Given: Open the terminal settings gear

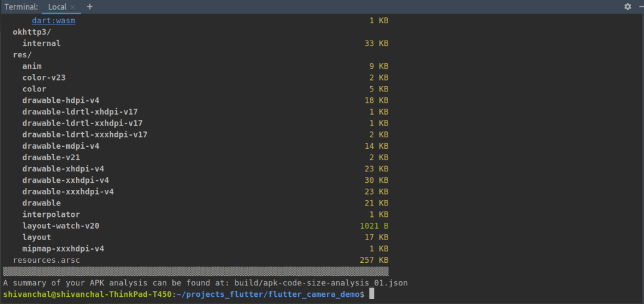Looking at the screenshot, I should pos(627,7).
